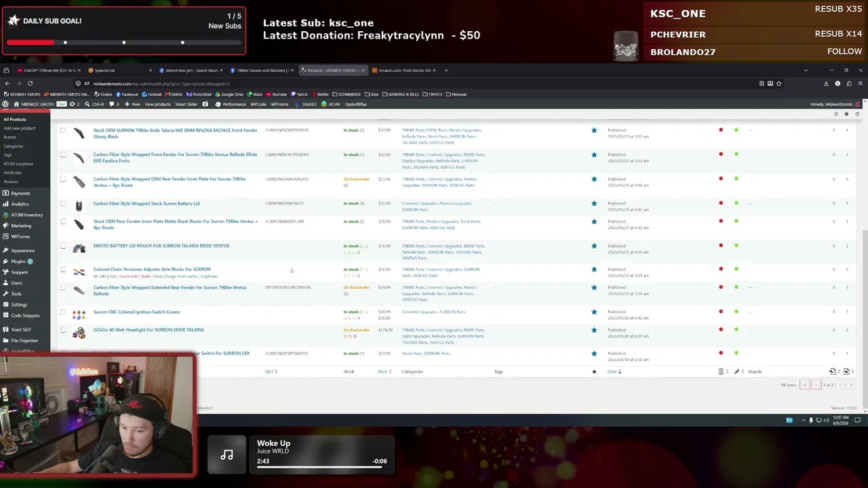Toggle featured star for EMOTO Battery Lid Pouch
The width and height of the screenshot is (868, 488).
tap(594, 246)
